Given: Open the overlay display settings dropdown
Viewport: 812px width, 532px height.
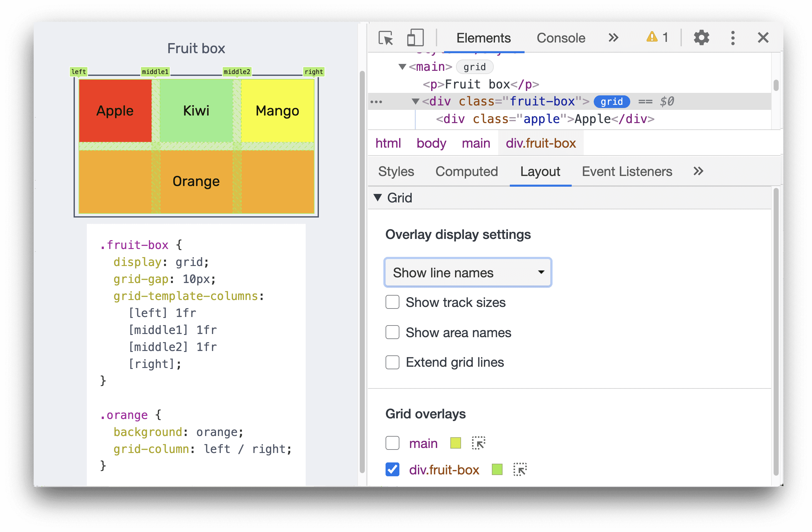Looking at the screenshot, I should (x=467, y=273).
